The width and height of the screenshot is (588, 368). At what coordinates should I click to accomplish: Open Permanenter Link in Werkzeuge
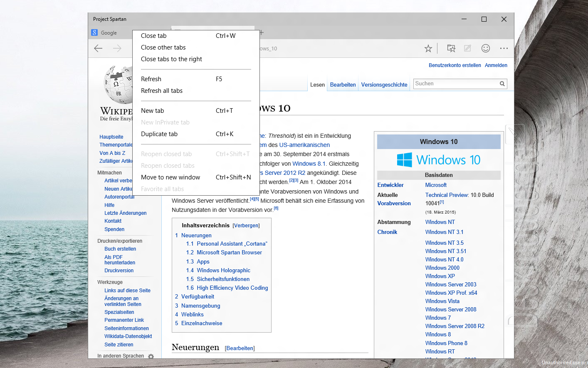pos(124,320)
